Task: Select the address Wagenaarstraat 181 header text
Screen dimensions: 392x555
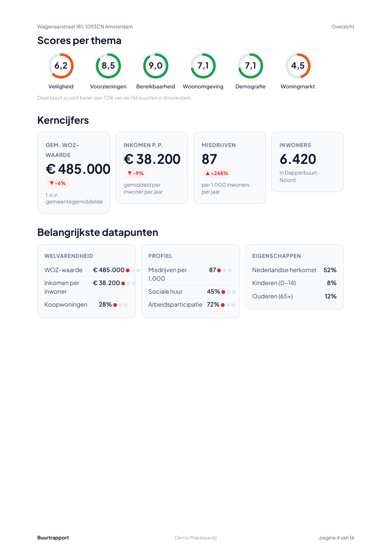Action: 85,27
